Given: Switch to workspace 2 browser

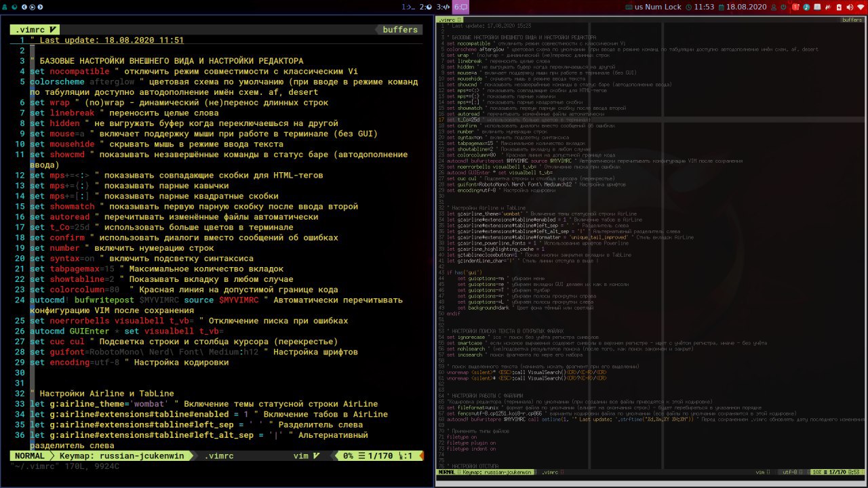Looking at the screenshot, I should (x=426, y=7).
